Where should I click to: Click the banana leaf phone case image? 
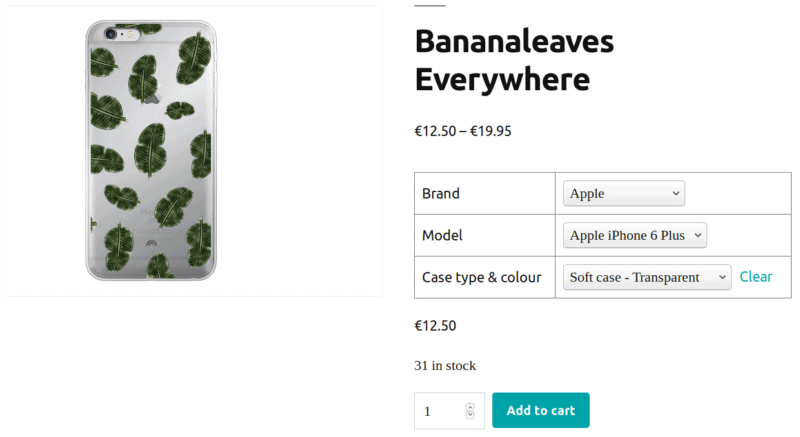[151, 151]
